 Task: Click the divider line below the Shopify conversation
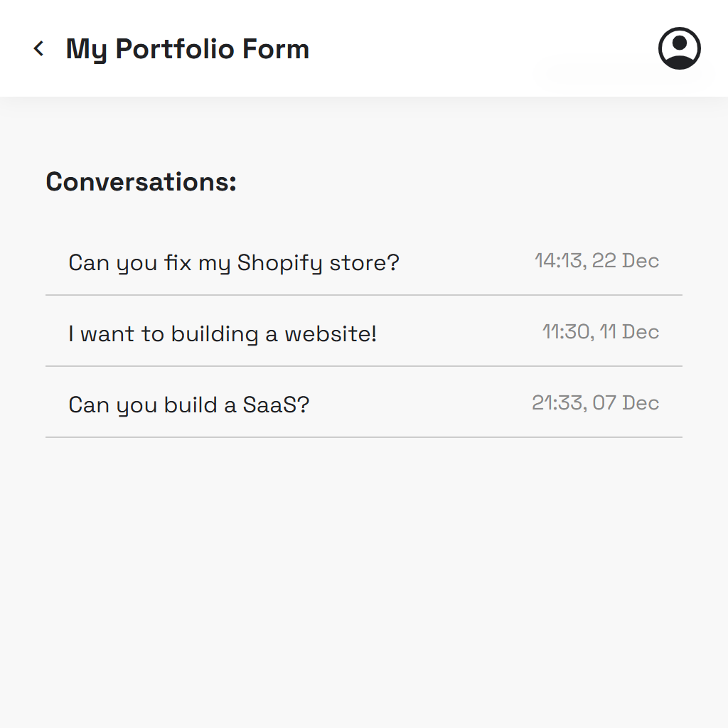point(363,295)
